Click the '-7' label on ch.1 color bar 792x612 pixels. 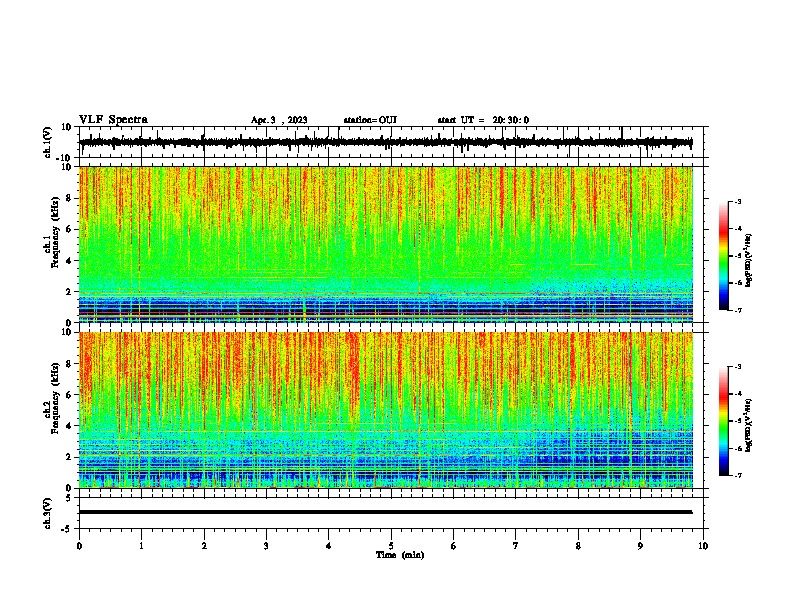737,310
